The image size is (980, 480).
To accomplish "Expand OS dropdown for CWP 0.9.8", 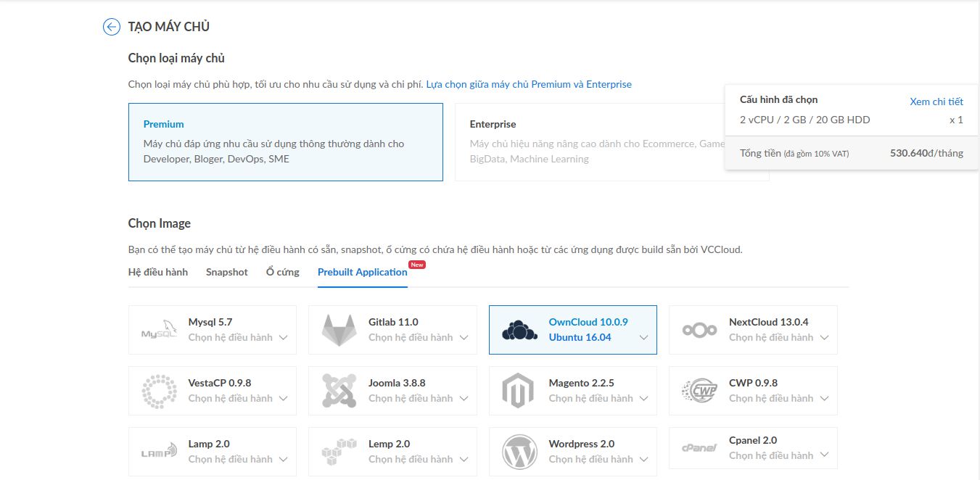I will pos(824,399).
